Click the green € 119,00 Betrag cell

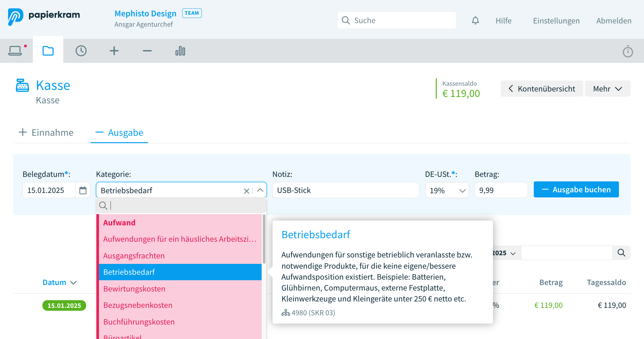point(548,305)
